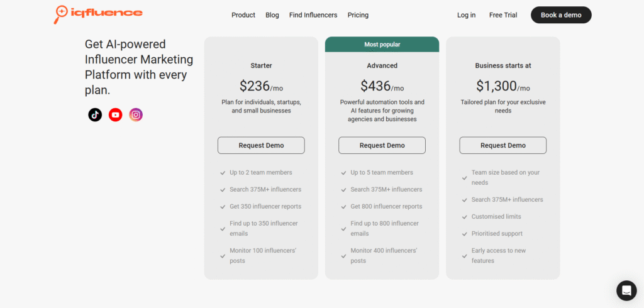Click 'Up to 2 team members'

261,172
